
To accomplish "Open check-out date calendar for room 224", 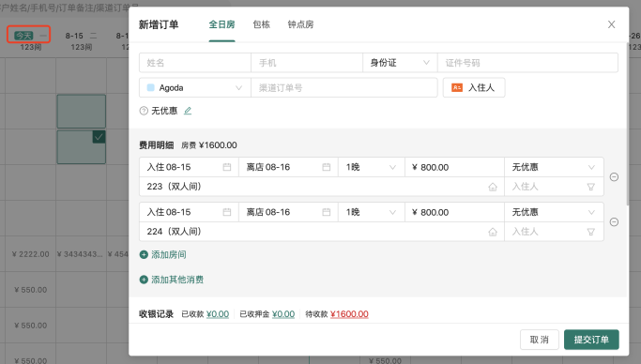I will [327, 212].
